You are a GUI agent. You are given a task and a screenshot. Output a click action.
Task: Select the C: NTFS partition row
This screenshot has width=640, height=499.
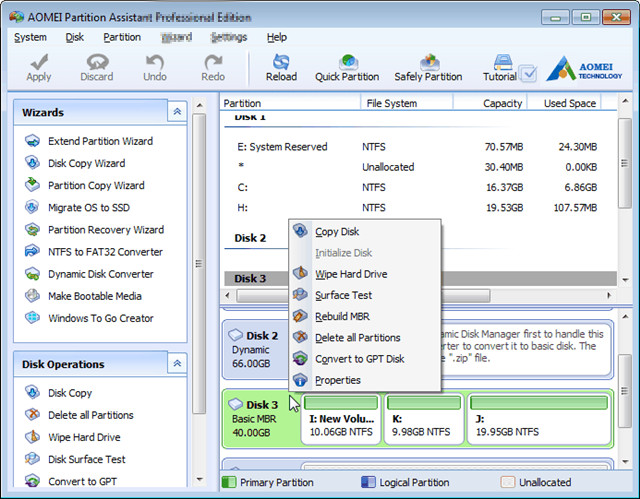pyautogui.click(x=420, y=187)
